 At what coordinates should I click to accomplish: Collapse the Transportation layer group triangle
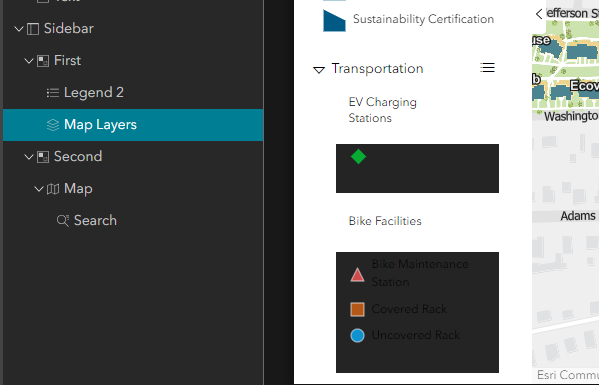tap(319, 70)
